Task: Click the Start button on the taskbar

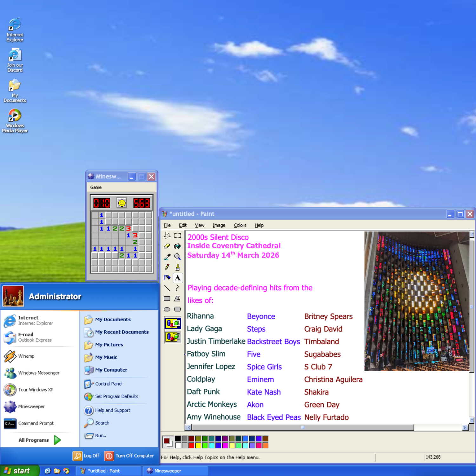Action: click(19, 471)
